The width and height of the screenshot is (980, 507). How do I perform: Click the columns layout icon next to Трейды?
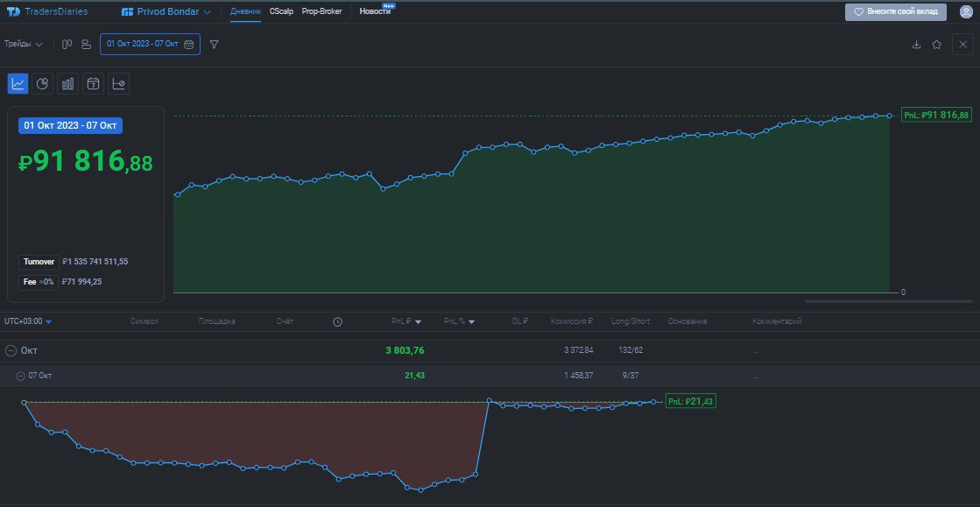(67, 43)
